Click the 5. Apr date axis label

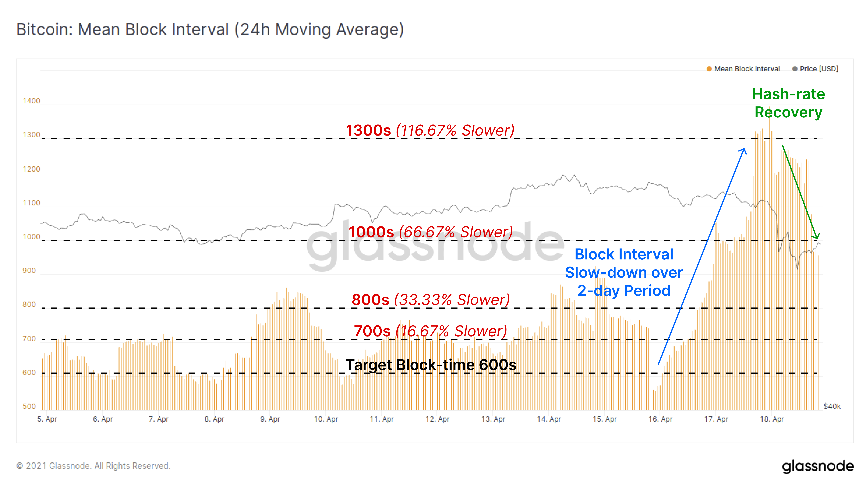(47, 419)
